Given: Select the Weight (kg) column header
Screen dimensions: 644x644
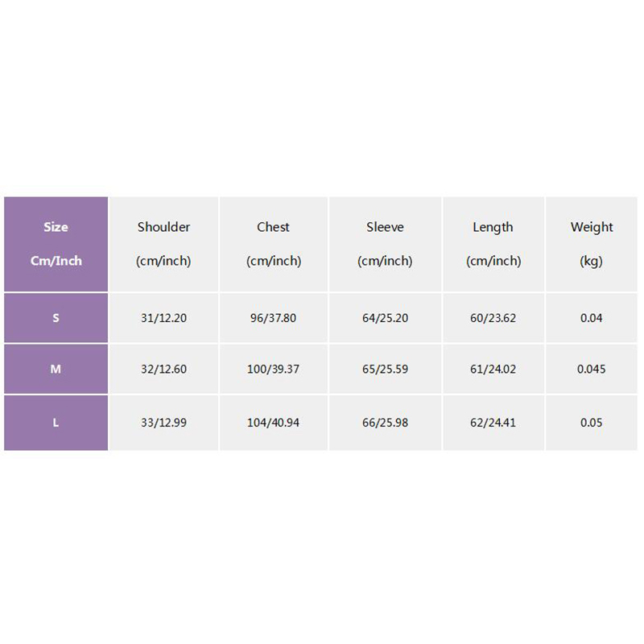Looking at the screenshot, I should point(592,244).
